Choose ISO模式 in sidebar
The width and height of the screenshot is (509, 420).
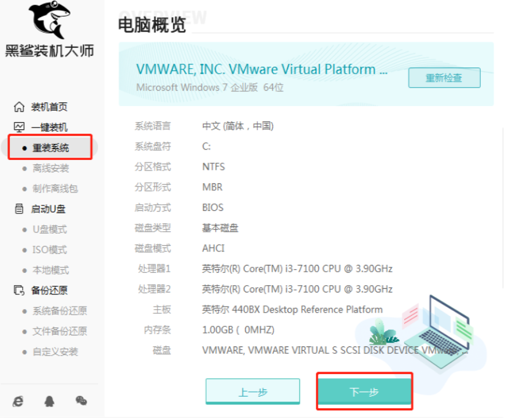click(x=50, y=250)
